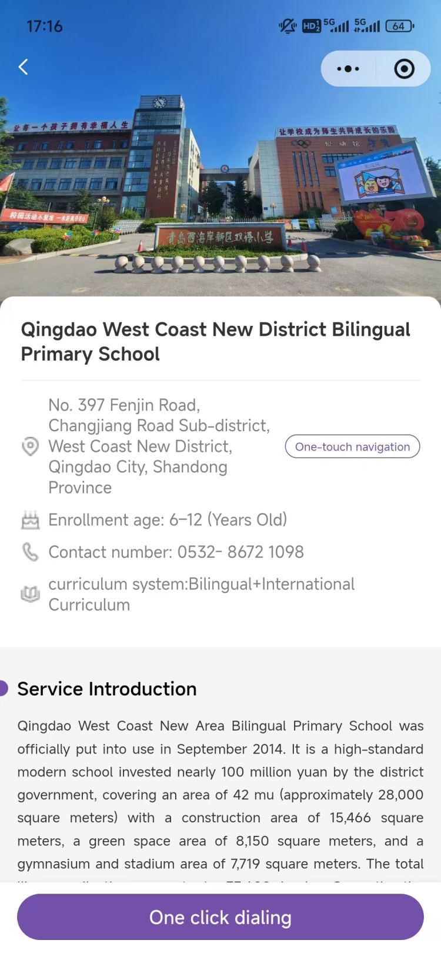Tap the 17:16 clock in status bar
441x980 pixels.
tap(45, 26)
